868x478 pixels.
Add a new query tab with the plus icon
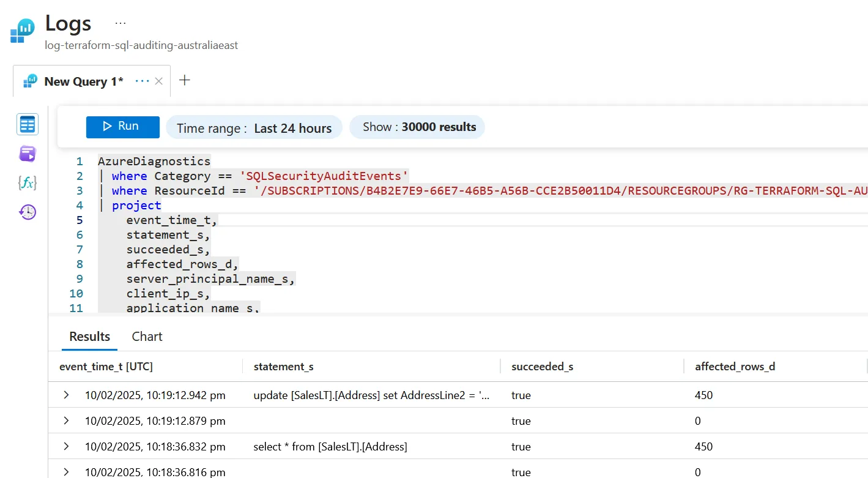[184, 80]
